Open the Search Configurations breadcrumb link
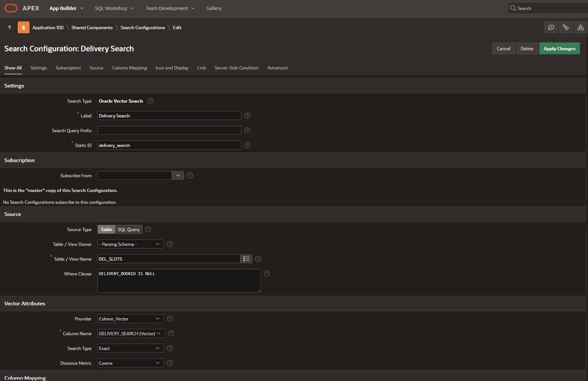The height and width of the screenshot is (381, 588). point(143,27)
